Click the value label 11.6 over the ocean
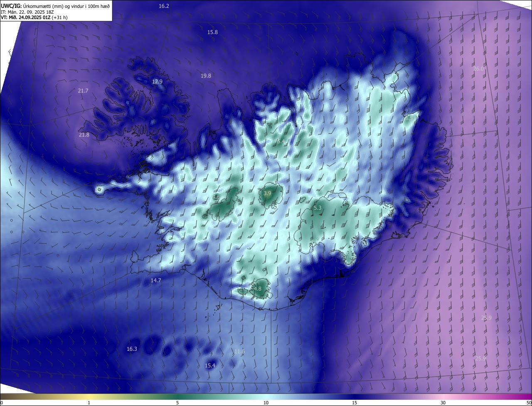 (x=239, y=352)
